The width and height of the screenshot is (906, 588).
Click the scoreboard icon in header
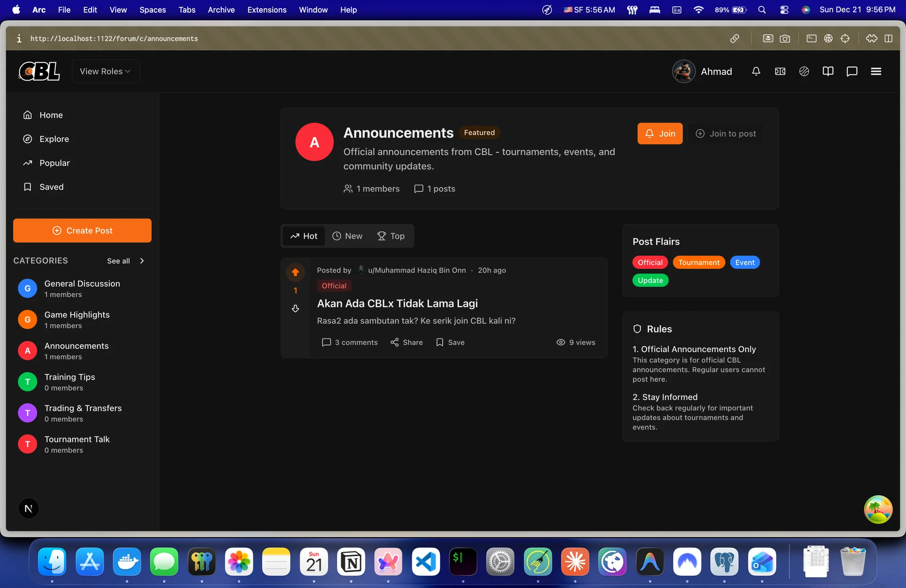tap(780, 71)
